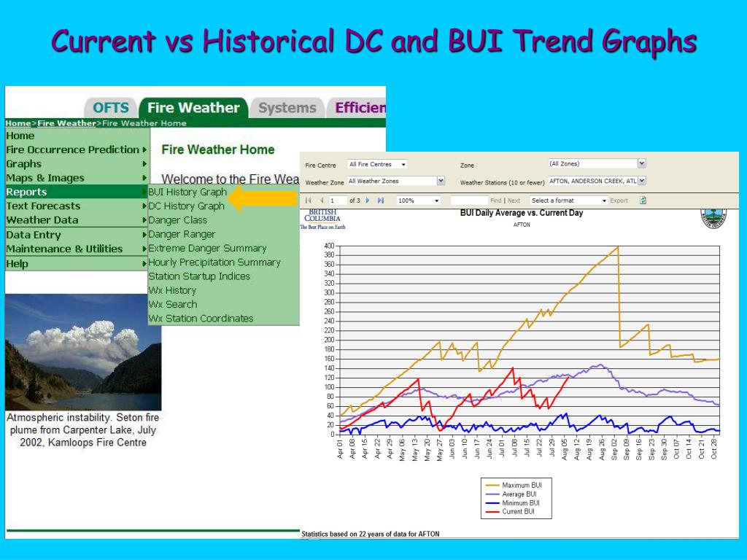Click the Home breadcrumb link
This screenshot has width=747, height=560.
pyautogui.click(x=18, y=123)
